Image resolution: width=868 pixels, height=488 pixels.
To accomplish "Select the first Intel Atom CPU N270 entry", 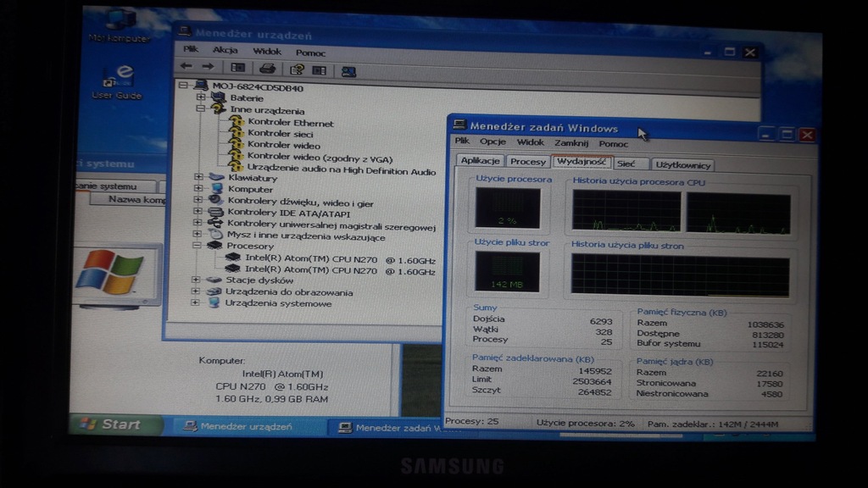I will tap(340, 259).
